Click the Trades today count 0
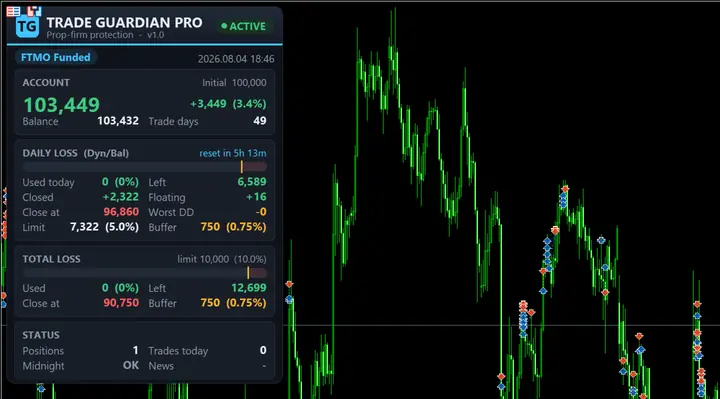Image resolution: width=720 pixels, height=399 pixels. pos(263,350)
